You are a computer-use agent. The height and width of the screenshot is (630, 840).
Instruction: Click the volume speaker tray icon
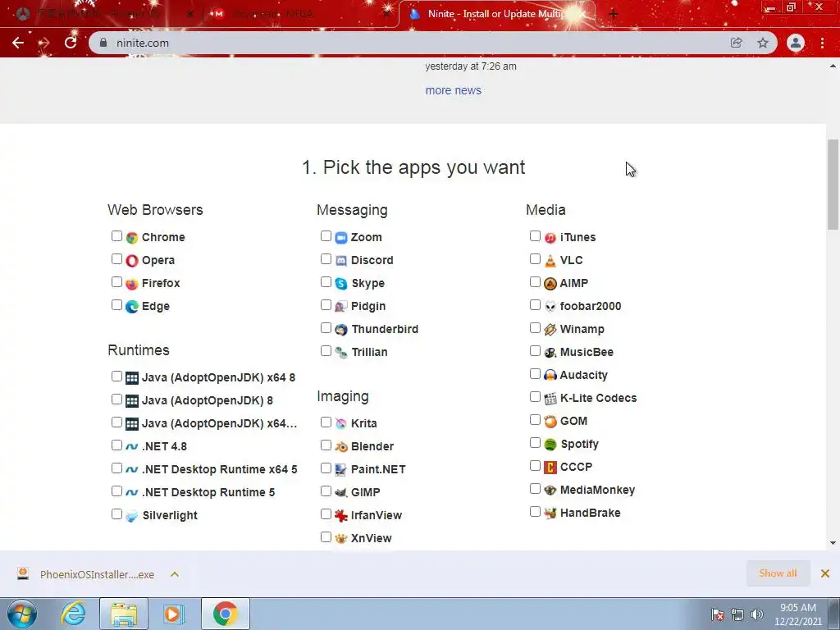coord(756,614)
